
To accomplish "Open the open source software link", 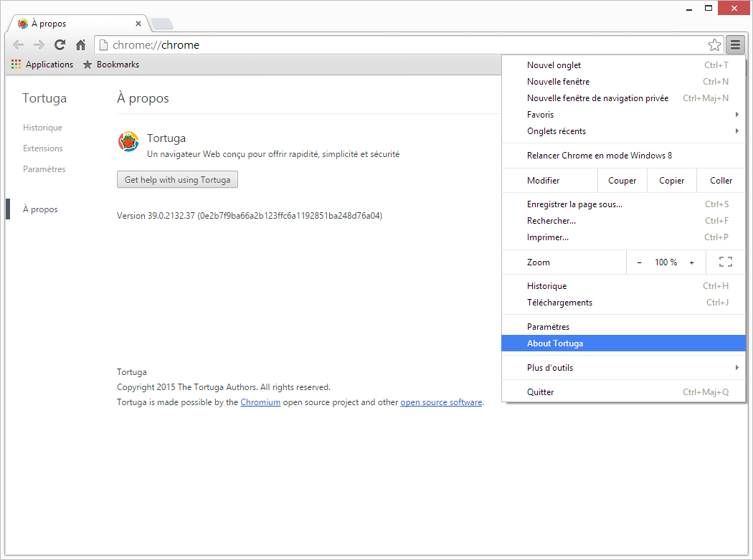I will point(441,402).
